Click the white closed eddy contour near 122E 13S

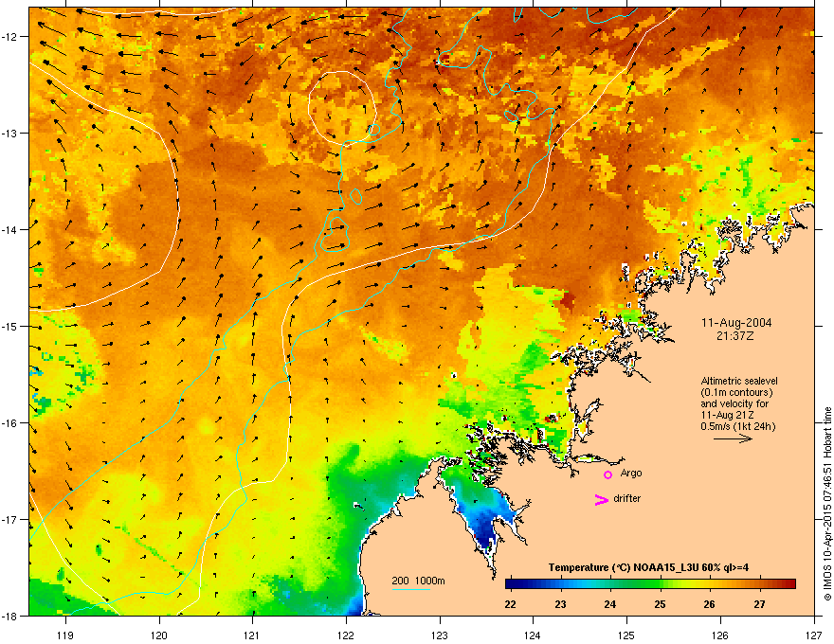coord(342,107)
